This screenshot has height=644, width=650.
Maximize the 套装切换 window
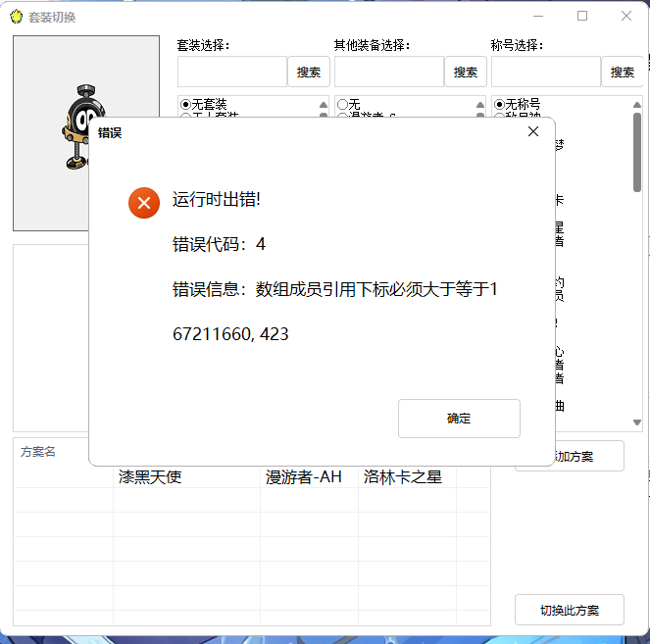(x=582, y=16)
